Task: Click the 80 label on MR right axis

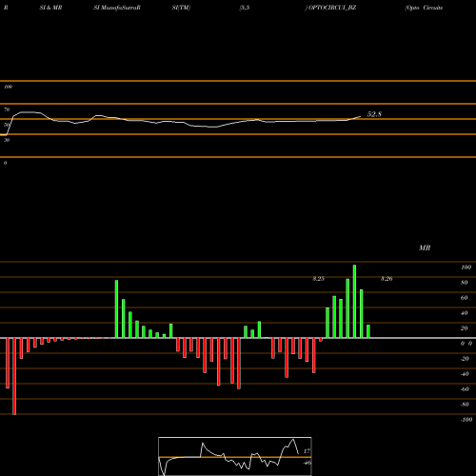Action: click(465, 283)
